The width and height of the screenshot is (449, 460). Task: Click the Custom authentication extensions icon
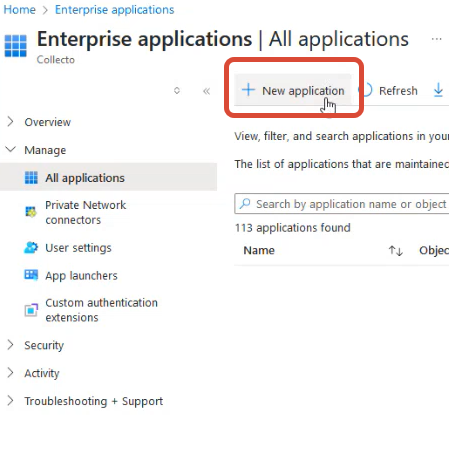tap(31, 310)
